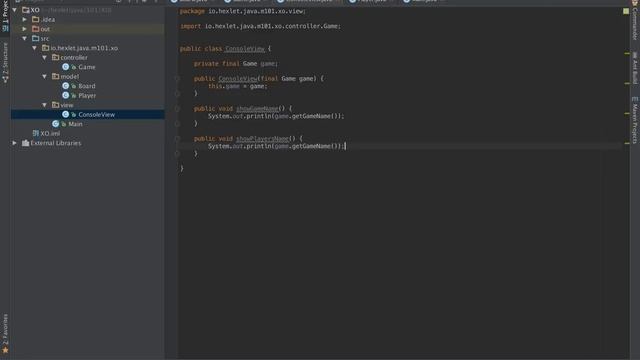Image resolution: width=640 pixels, height=360 pixels.
Task: Click the showGameName method name
Action: [x=257, y=109]
